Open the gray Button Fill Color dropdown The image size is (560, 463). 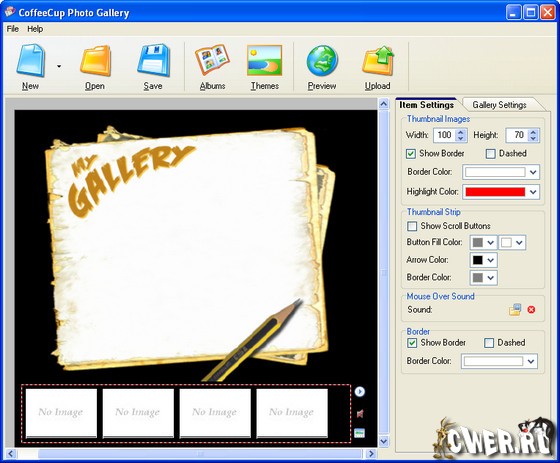coord(483,243)
